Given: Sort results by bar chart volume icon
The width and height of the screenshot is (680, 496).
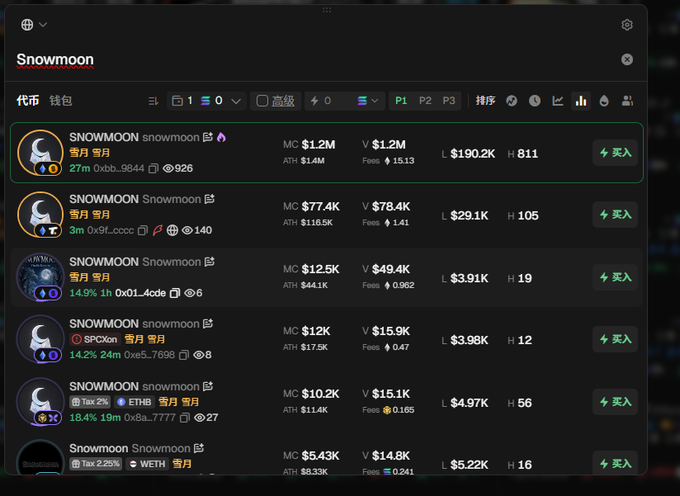Looking at the screenshot, I should tap(581, 101).
